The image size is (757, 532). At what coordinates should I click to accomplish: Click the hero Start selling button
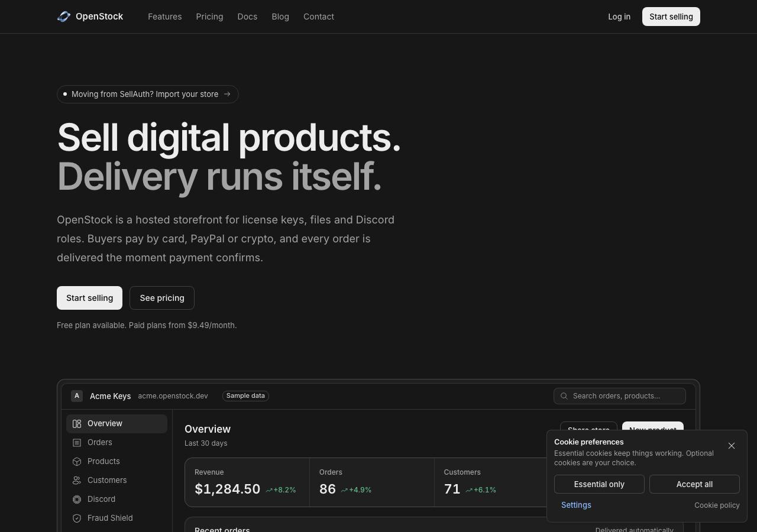click(x=89, y=298)
